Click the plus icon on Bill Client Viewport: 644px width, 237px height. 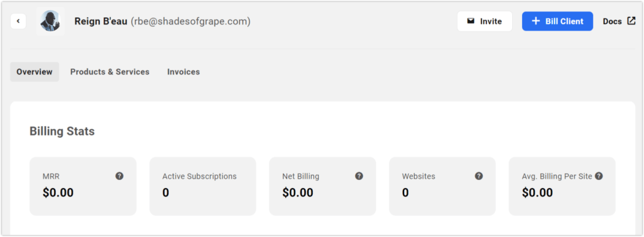point(535,21)
